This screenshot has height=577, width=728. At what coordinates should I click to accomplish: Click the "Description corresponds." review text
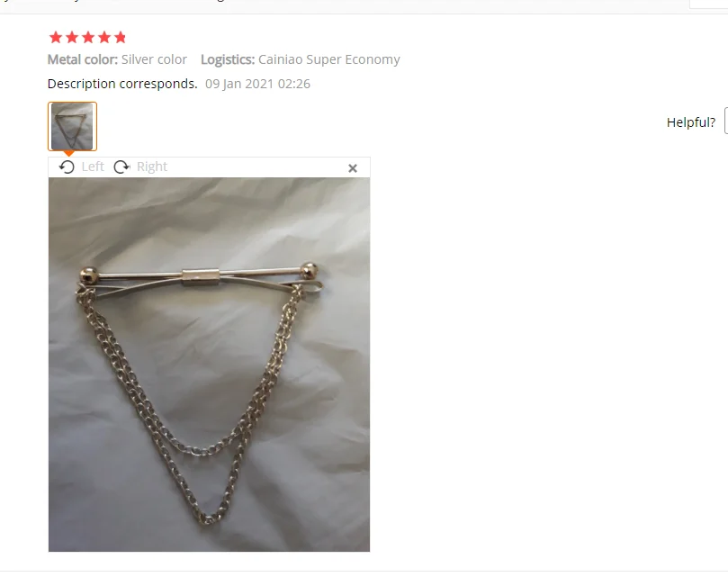click(122, 84)
